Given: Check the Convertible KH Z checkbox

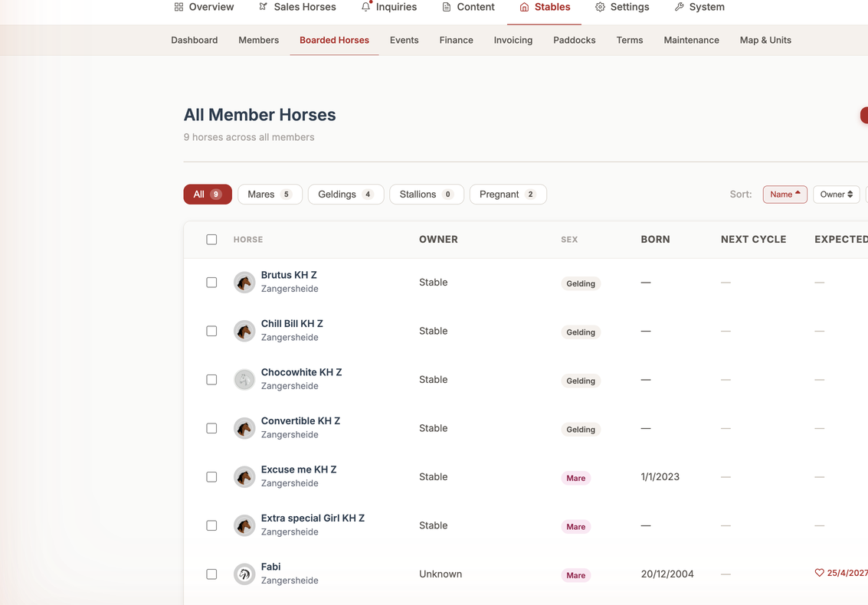Looking at the screenshot, I should tap(211, 428).
